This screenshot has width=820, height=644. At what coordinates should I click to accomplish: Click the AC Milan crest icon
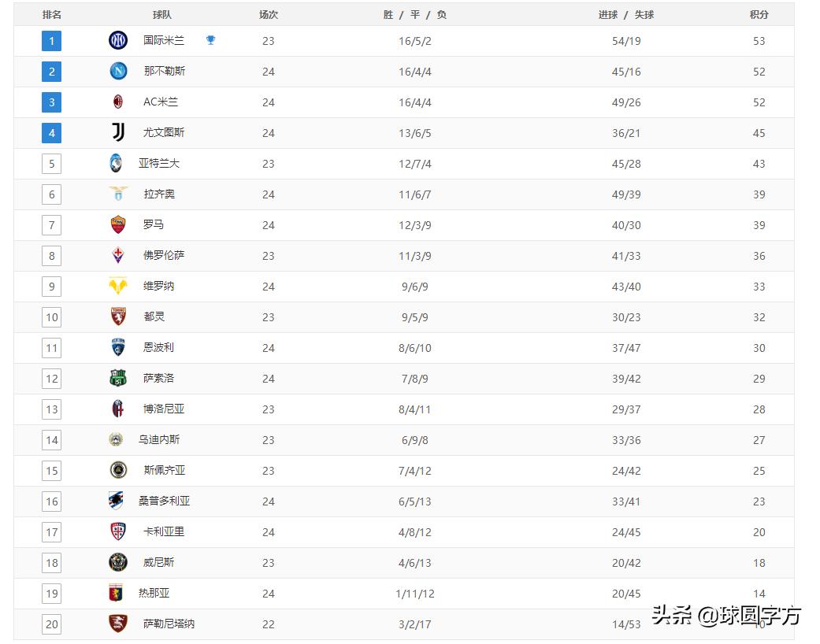click(x=118, y=102)
